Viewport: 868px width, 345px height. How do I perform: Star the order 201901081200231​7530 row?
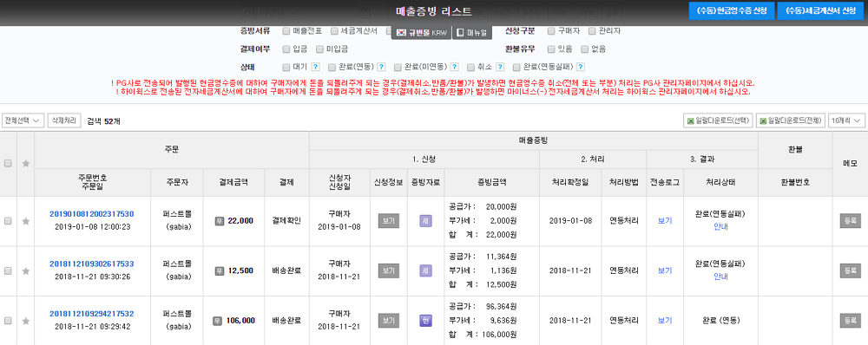25,221
